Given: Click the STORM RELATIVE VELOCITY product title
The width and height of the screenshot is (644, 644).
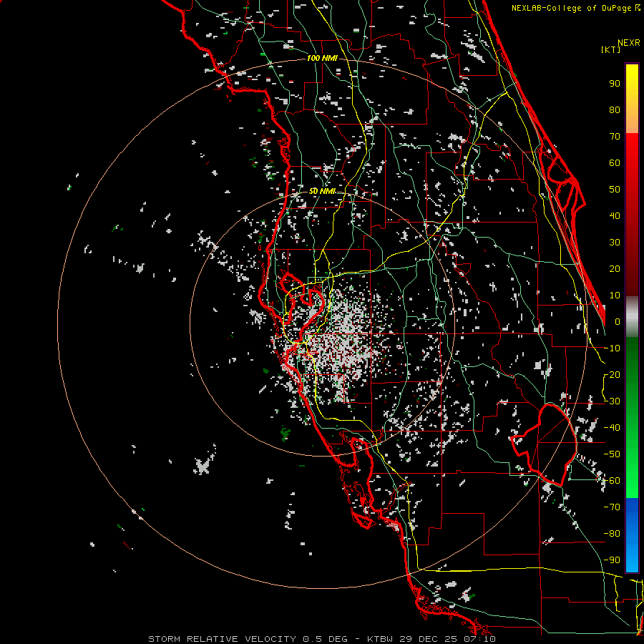Looking at the screenshot, I should (x=222, y=639).
